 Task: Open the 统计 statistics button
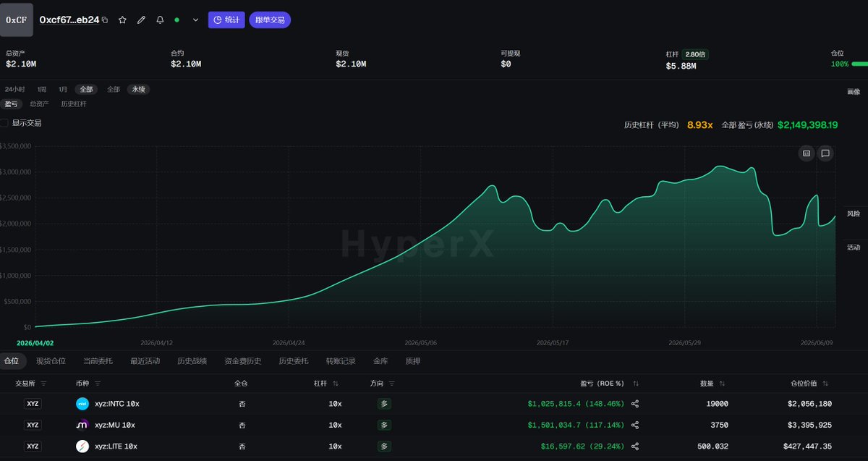[226, 20]
